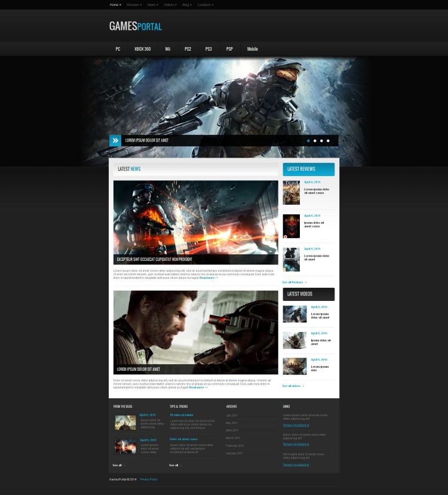Screen dimensions: 448x495
Task: Expand the Contacts top menu
Action: pos(205,5)
